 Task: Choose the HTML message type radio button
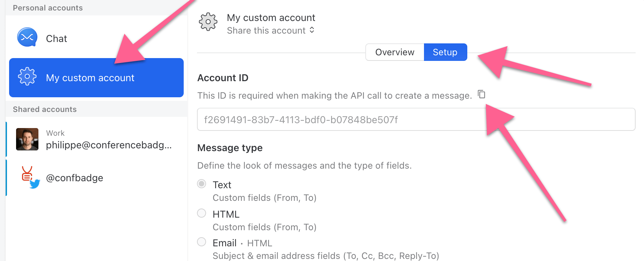pyautogui.click(x=202, y=213)
